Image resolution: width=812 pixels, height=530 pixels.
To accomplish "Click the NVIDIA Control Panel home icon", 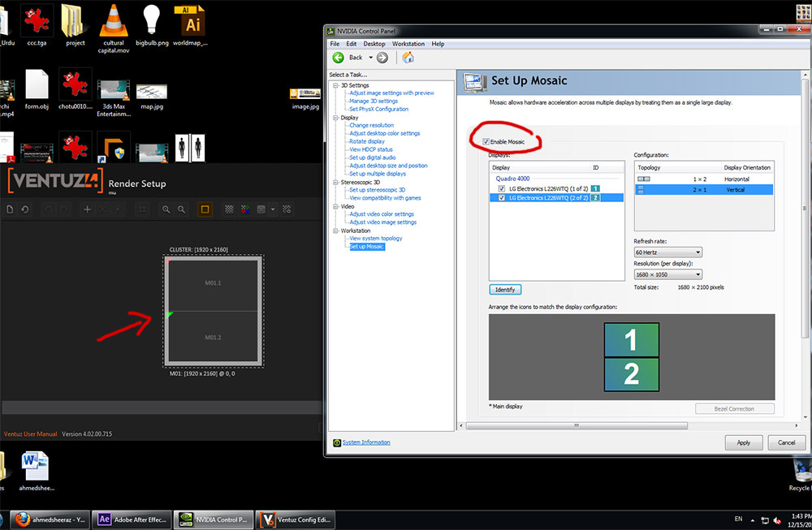I will pos(408,58).
